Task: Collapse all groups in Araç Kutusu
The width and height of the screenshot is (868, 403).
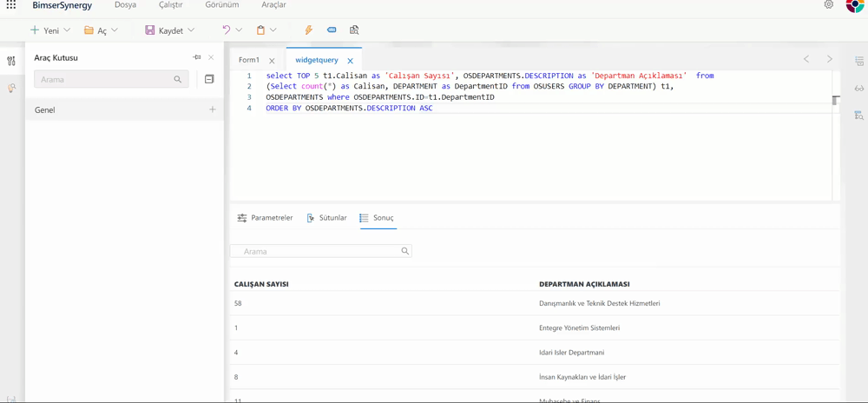Action: point(209,79)
